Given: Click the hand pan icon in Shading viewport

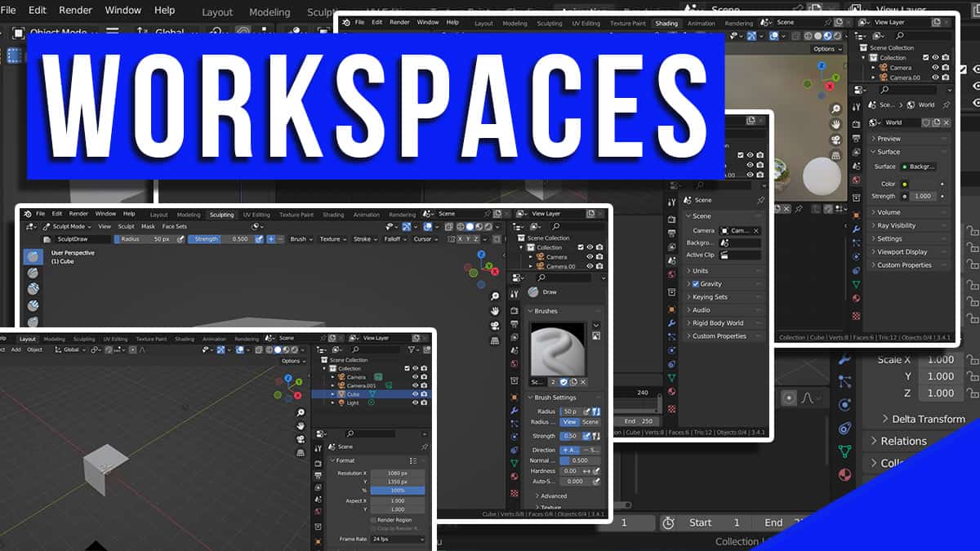Looking at the screenshot, I should pos(835,124).
